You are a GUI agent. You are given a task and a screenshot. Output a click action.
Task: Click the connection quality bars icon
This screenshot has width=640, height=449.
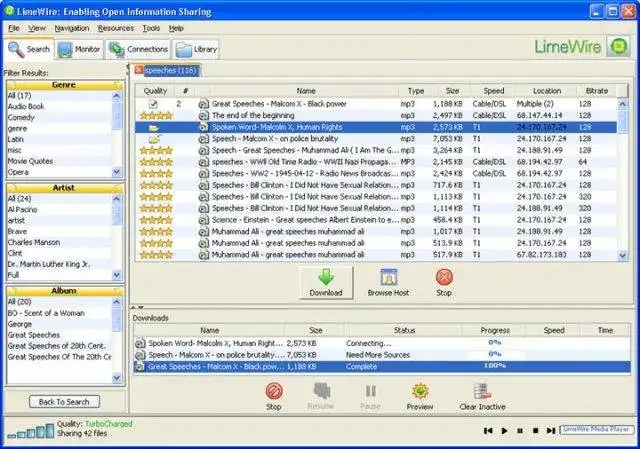[31, 431]
